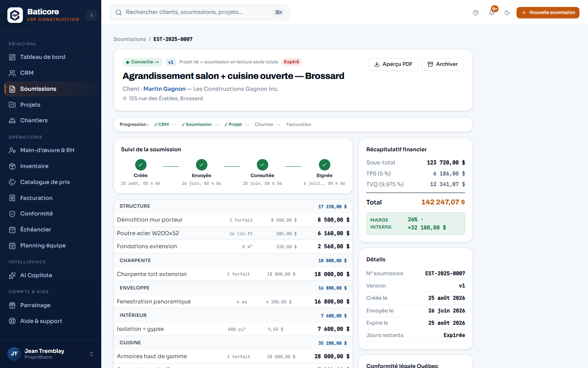Click the Chantiers hard hat icon
The height and width of the screenshot is (368, 588).
(x=12, y=120)
